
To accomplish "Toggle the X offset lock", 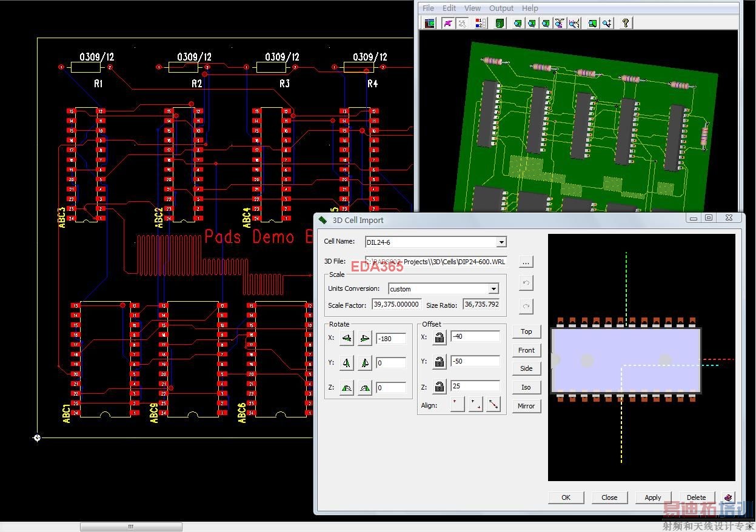I will point(440,337).
